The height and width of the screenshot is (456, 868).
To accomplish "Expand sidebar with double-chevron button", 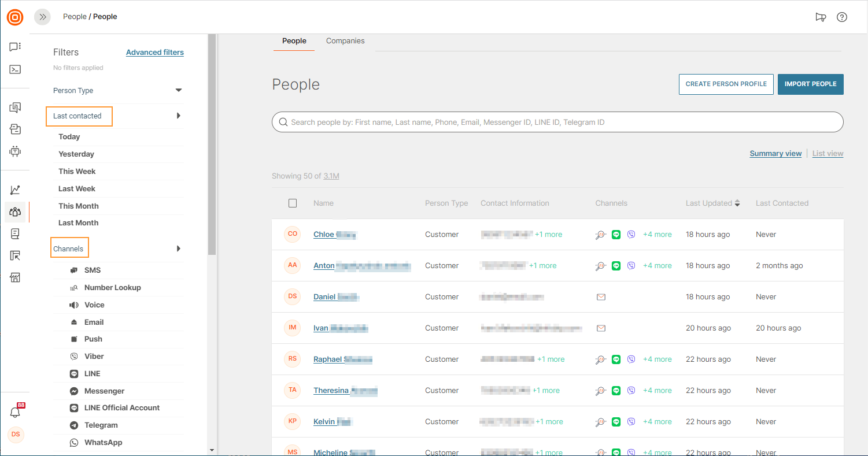I will coord(42,17).
